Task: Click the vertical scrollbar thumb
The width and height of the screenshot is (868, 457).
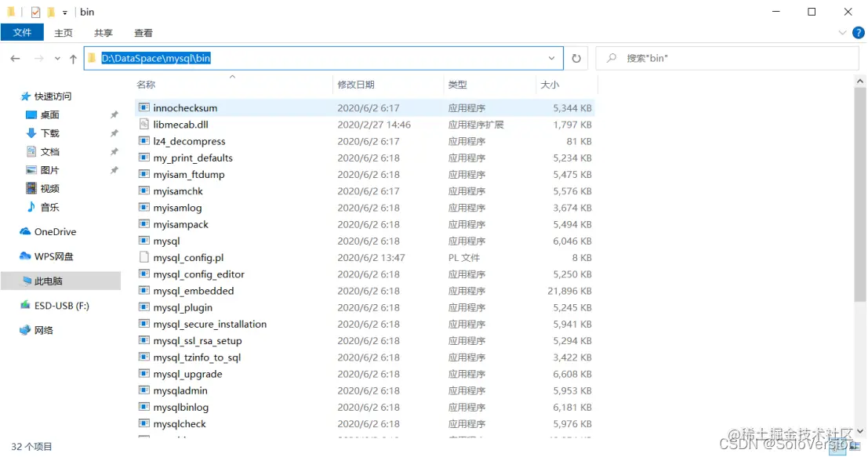Action: (859, 194)
